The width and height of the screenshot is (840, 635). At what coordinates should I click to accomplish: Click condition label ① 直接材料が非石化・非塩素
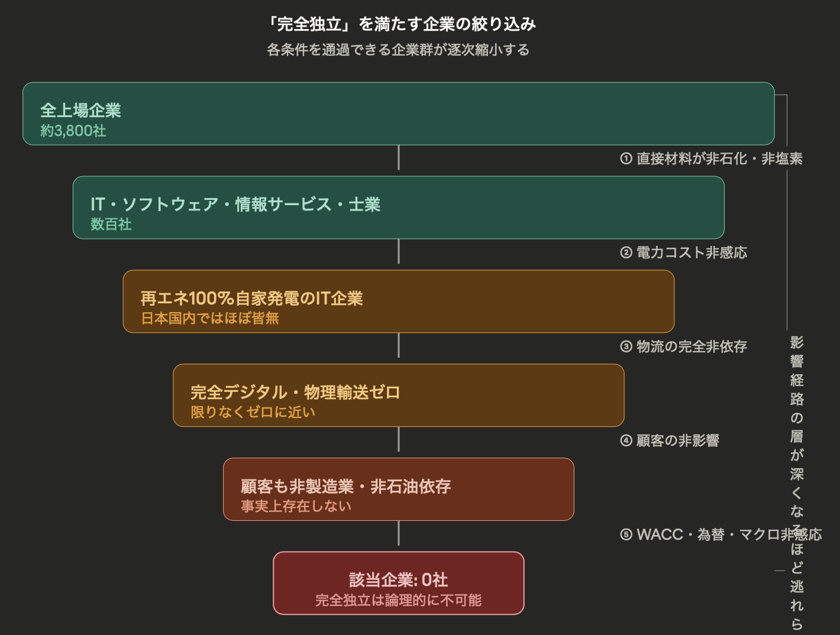click(x=711, y=158)
